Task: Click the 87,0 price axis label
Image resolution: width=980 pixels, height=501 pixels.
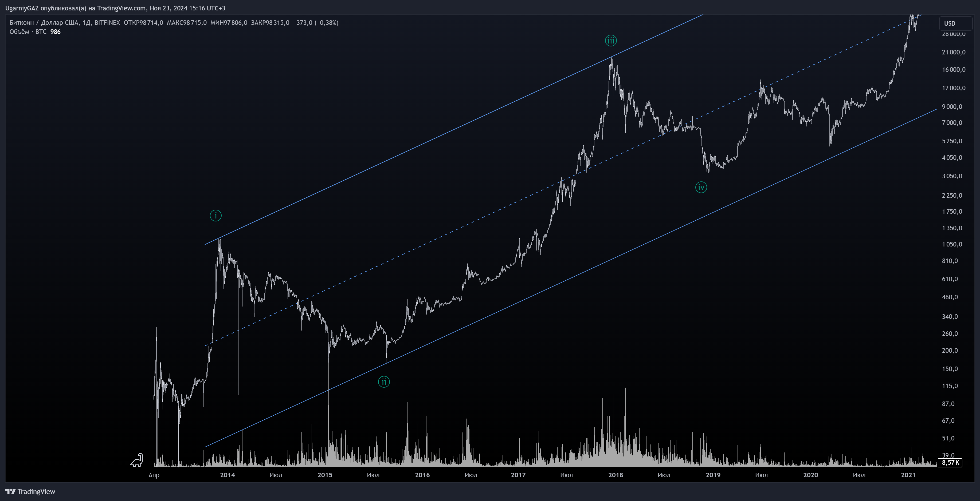Action: click(948, 404)
